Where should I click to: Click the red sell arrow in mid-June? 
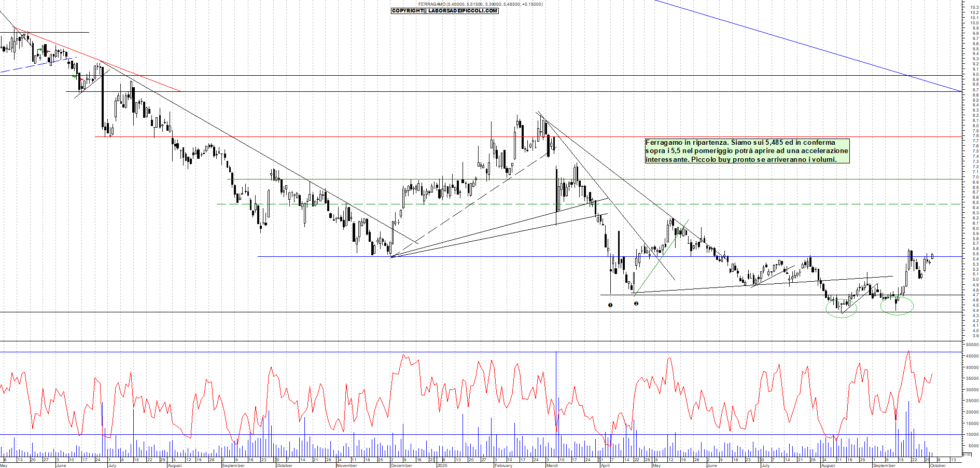tap(82, 79)
